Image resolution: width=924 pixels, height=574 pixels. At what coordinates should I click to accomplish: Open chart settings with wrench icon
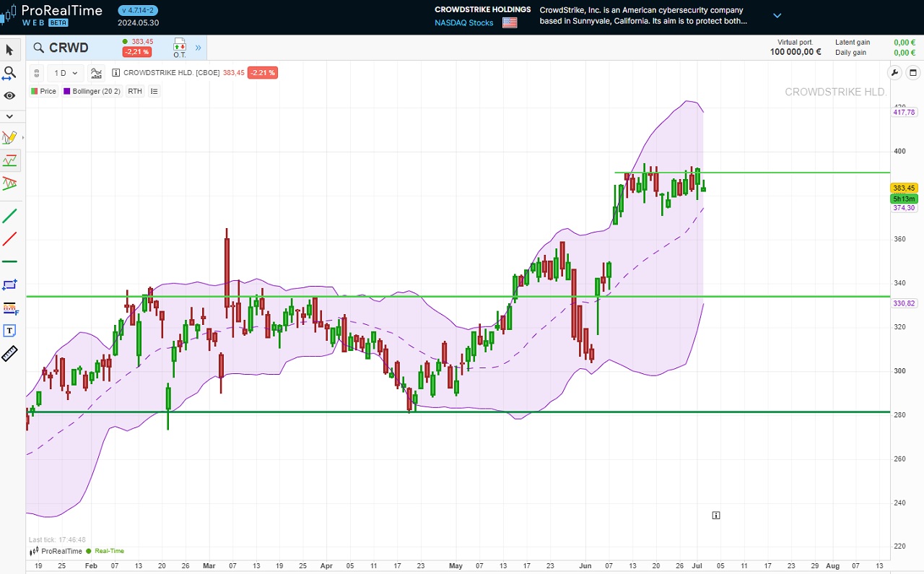[x=894, y=73]
